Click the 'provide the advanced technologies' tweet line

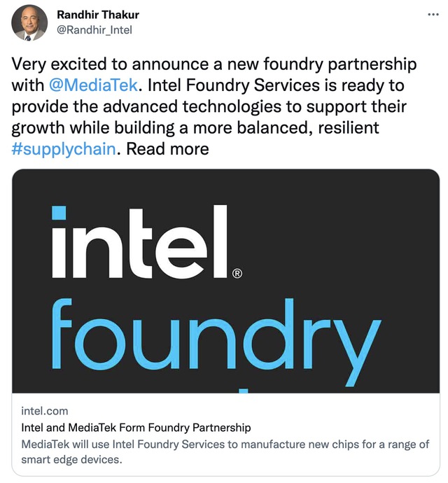[209, 106]
